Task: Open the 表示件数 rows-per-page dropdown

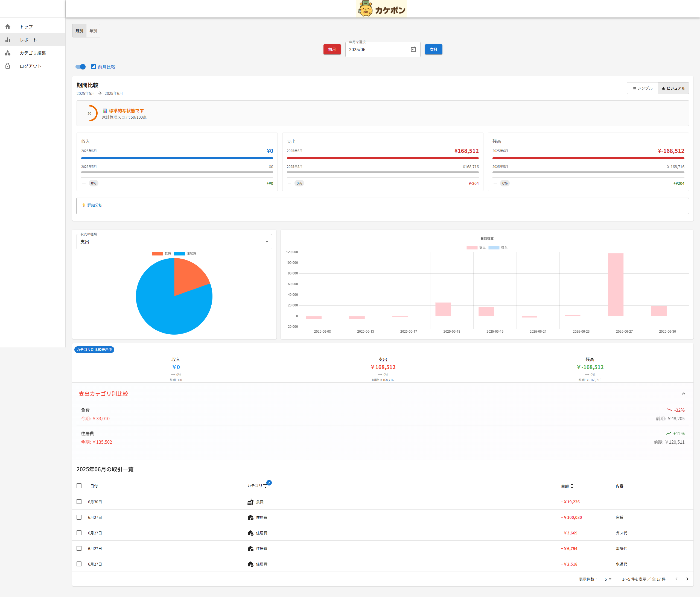Action: point(608,579)
